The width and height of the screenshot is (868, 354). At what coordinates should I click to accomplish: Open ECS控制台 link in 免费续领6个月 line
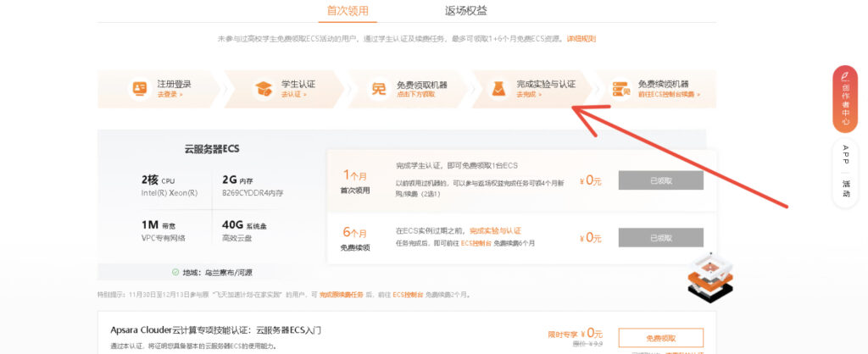[476, 243]
